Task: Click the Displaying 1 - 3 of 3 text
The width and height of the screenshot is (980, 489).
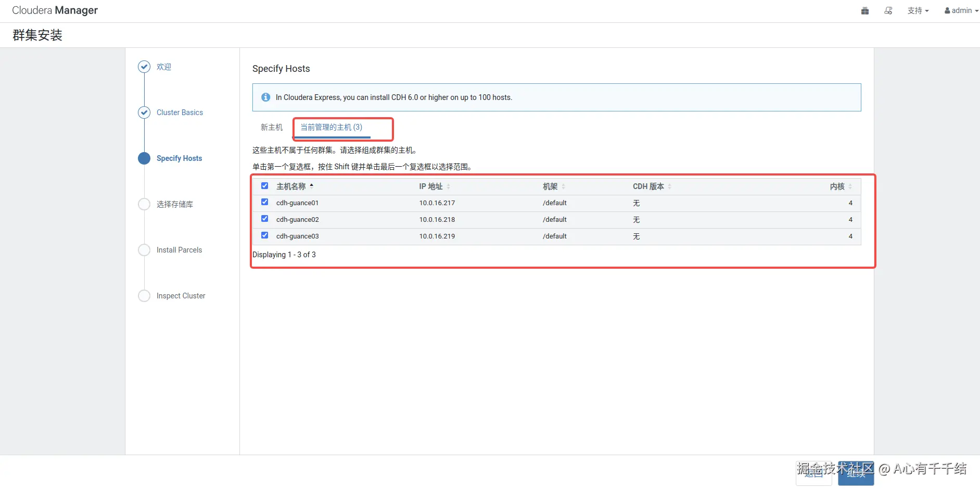Action: point(284,255)
